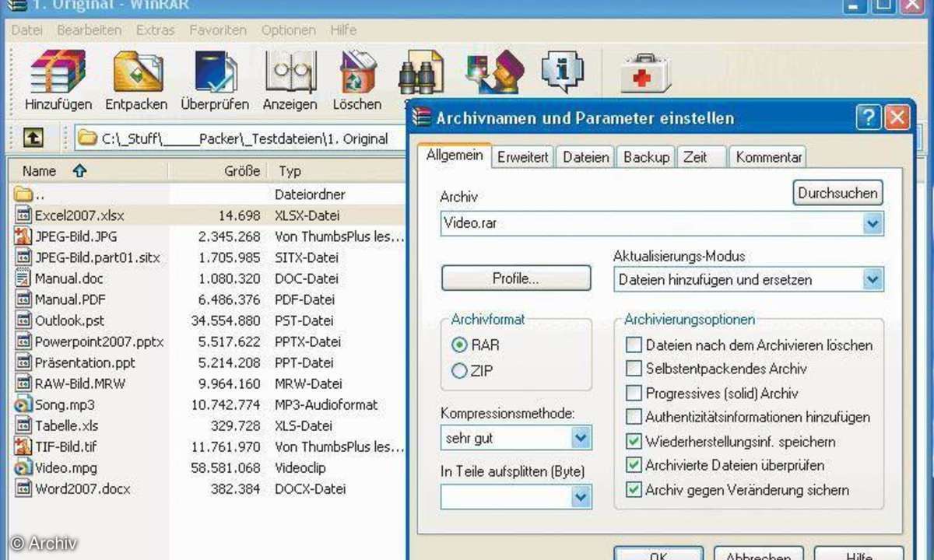This screenshot has height=560, width=934.
Task: Click the Hinzufügen toolbar icon
Action: pyautogui.click(x=58, y=71)
